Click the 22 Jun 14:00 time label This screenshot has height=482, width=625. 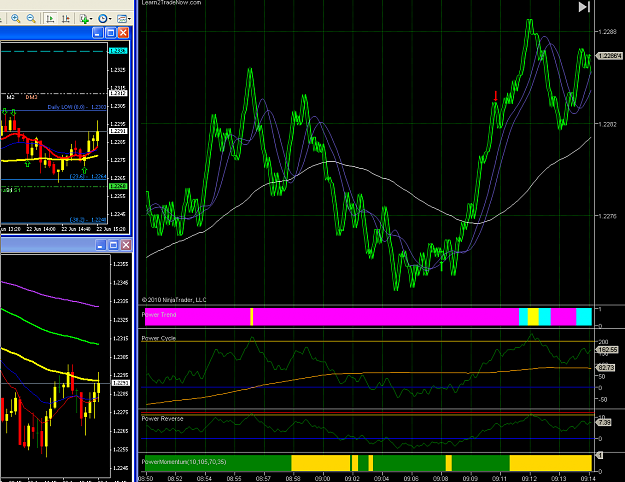click(x=41, y=229)
